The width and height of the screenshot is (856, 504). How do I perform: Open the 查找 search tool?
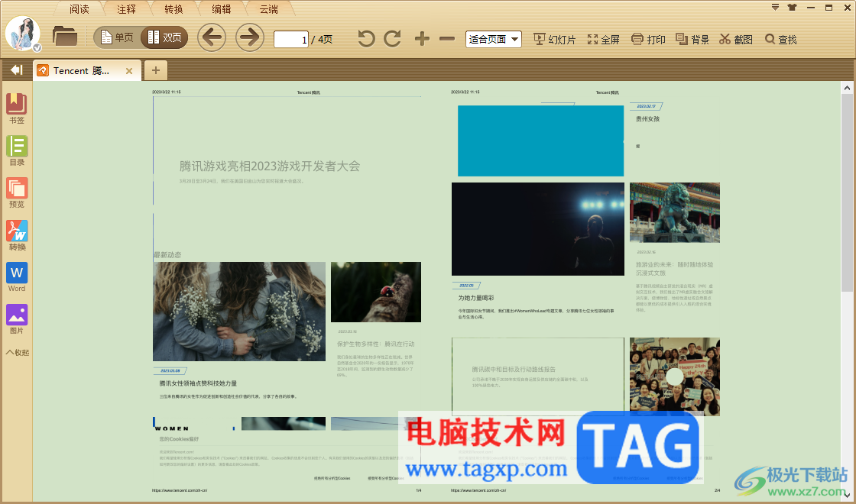click(780, 39)
